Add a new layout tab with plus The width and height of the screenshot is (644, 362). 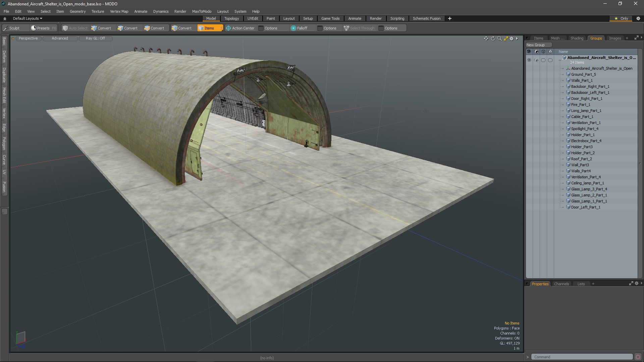click(450, 18)
